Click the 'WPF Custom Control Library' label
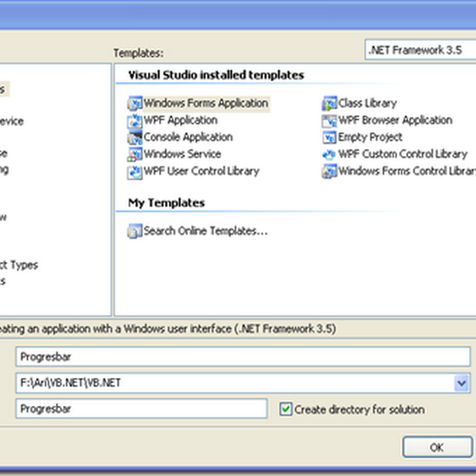Viewport: 476px width, 476px height. click(x=403, y=155)
